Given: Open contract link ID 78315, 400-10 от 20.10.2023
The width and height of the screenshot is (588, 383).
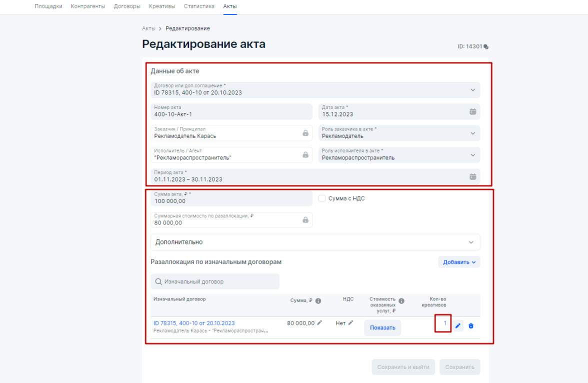Looking at the screenshot, I should [194, 323].
